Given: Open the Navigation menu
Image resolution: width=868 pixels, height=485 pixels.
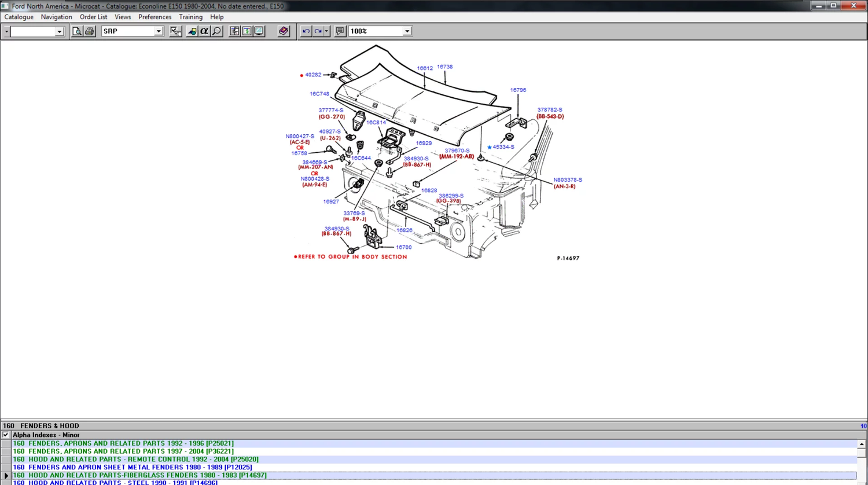Looking at the screenshot, I should [x=56, y=17].
